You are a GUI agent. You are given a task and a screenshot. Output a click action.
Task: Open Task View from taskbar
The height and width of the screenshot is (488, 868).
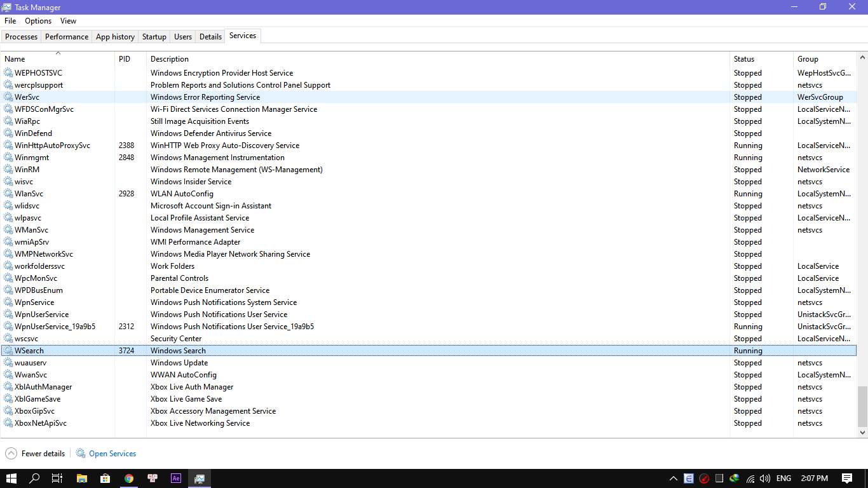57,478
